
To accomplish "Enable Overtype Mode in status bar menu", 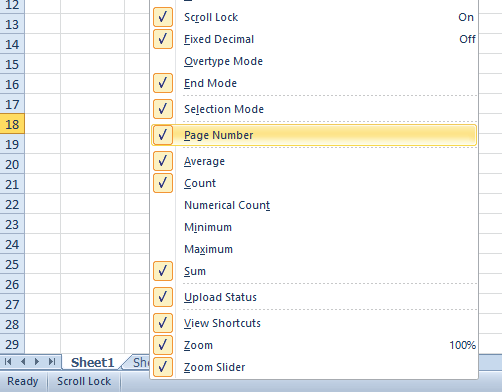I will [x=314, y=61].
